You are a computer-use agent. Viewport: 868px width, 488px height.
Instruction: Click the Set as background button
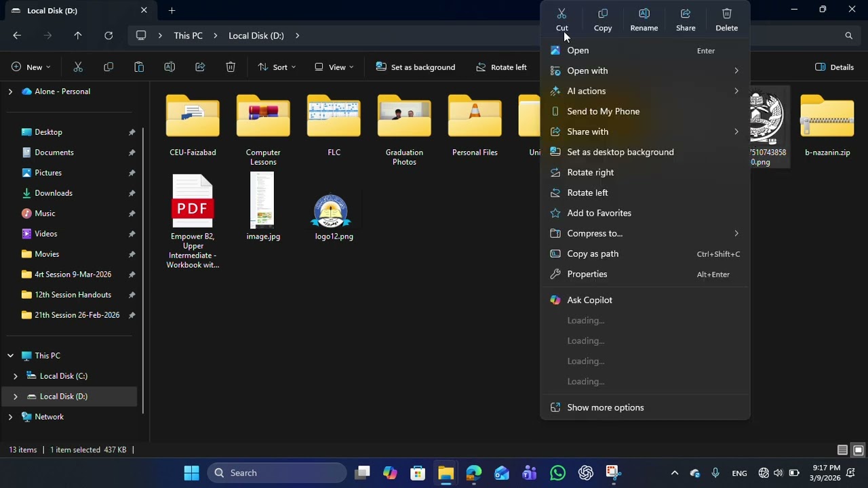click(415, 67)
